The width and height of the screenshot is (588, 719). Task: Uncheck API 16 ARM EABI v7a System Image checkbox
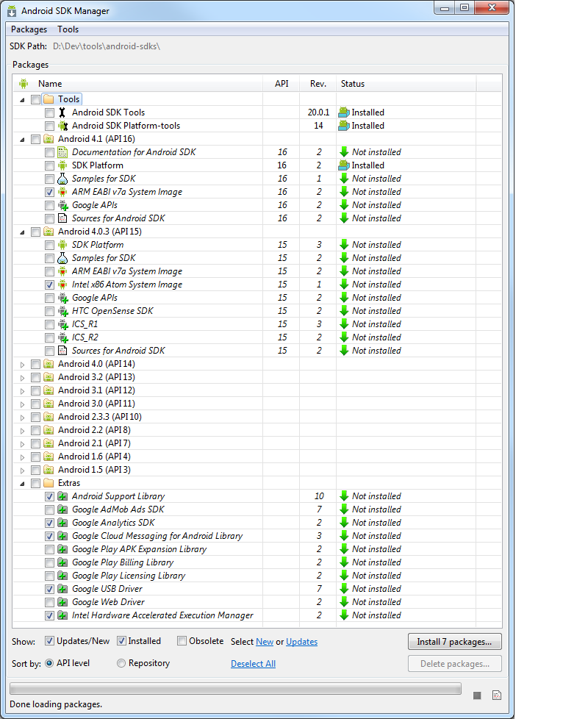coord(49,192)
